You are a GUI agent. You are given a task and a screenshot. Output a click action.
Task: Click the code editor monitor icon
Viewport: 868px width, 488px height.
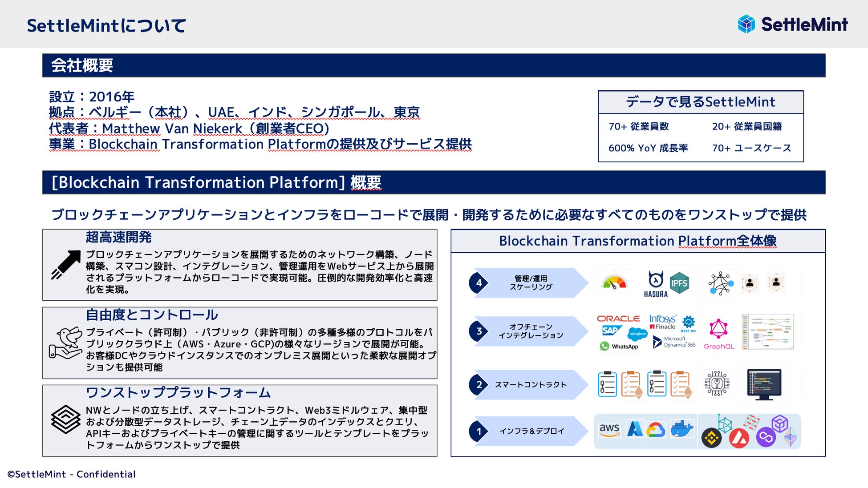[x=764, y=384]
